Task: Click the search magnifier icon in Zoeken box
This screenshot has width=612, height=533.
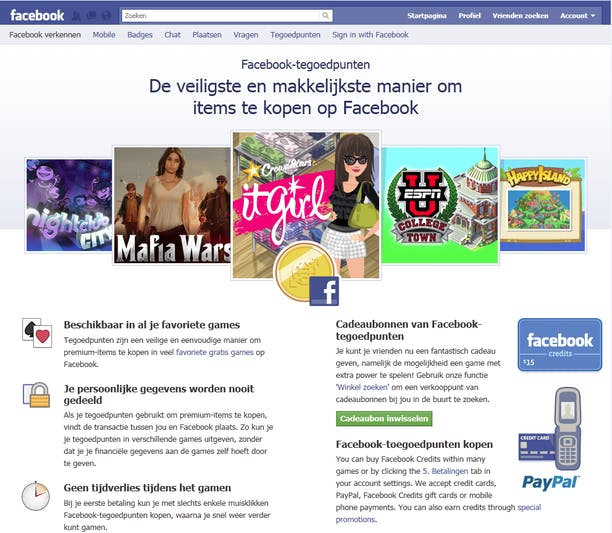Action: pyautogui.click(x=325, y=16)
